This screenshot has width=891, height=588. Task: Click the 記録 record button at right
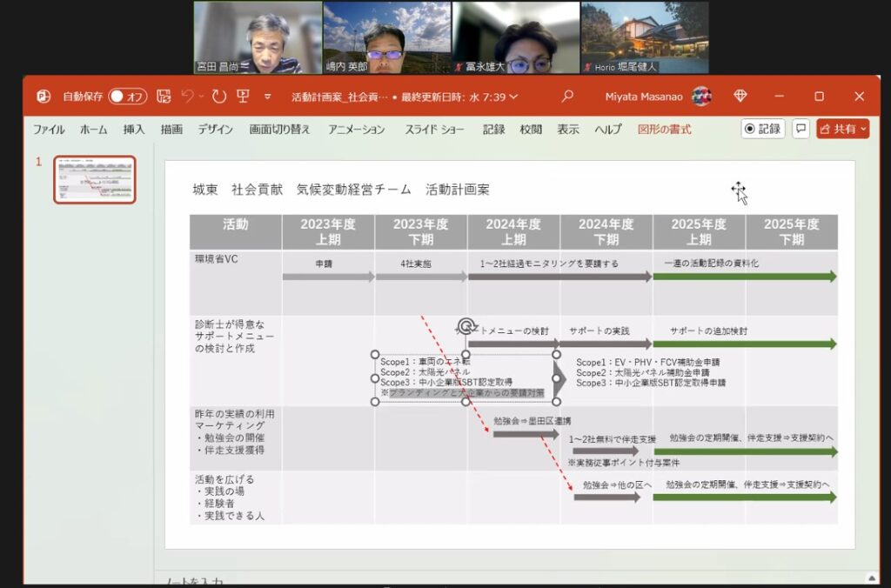pos(762,129)
